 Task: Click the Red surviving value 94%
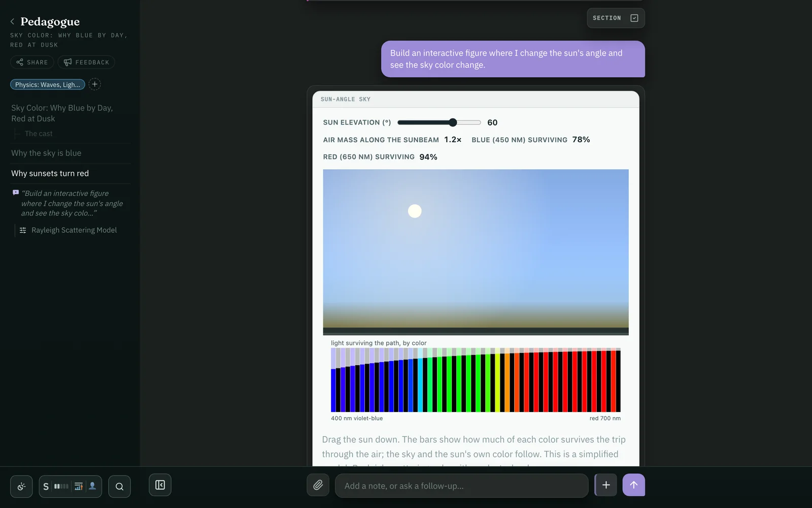tap(428, 157)
